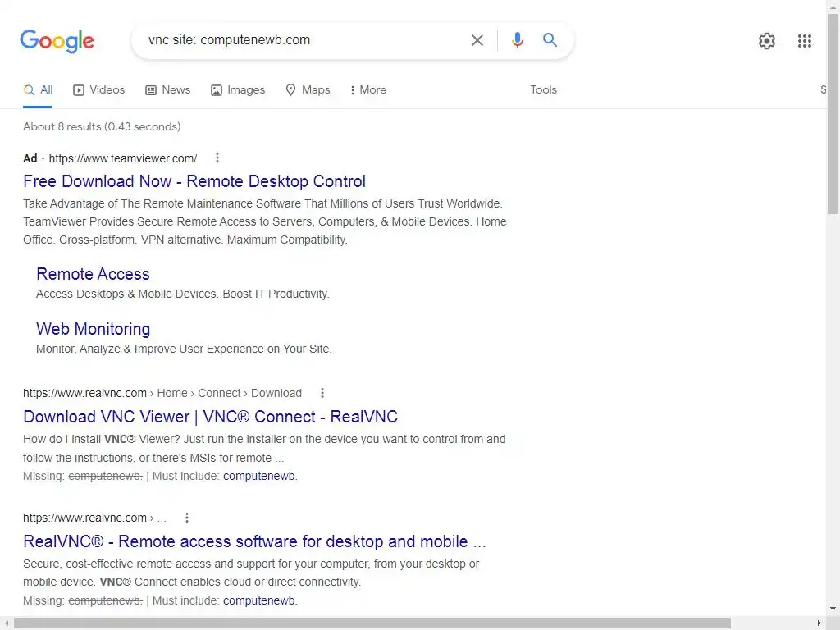Click the vertical scrollbar thumb

point(833,114)
